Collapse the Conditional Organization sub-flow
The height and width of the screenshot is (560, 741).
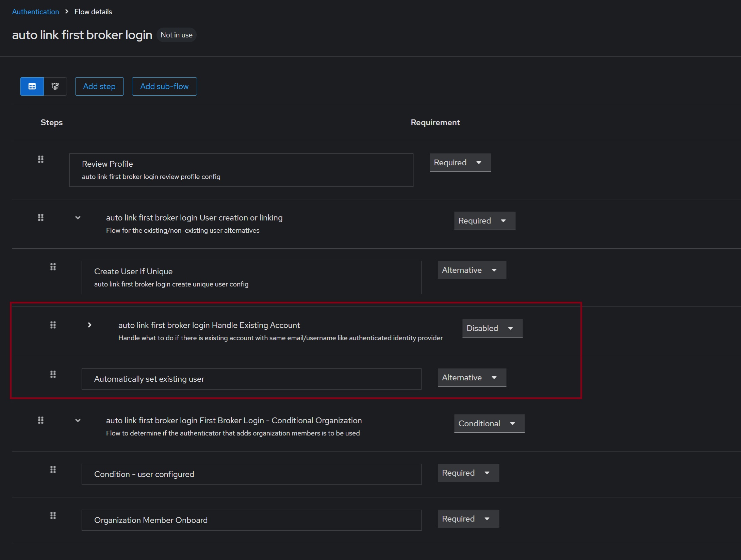click(x=78, y=421)
